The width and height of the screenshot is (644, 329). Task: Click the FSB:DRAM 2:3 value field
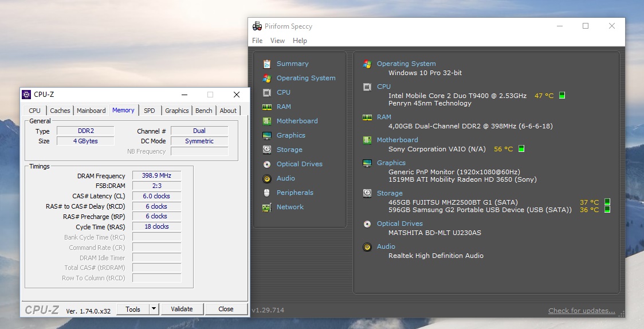tap(156, 186)
